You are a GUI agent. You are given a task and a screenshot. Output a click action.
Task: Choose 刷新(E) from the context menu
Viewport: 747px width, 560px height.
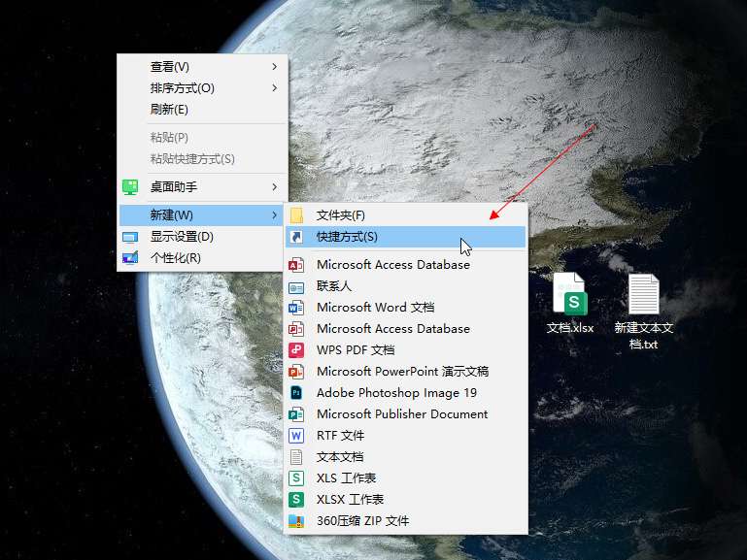[x=169, y=110]
